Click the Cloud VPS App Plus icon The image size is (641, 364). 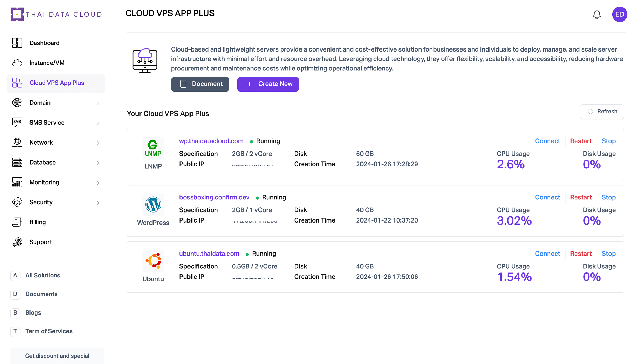[x=17, y=83]
